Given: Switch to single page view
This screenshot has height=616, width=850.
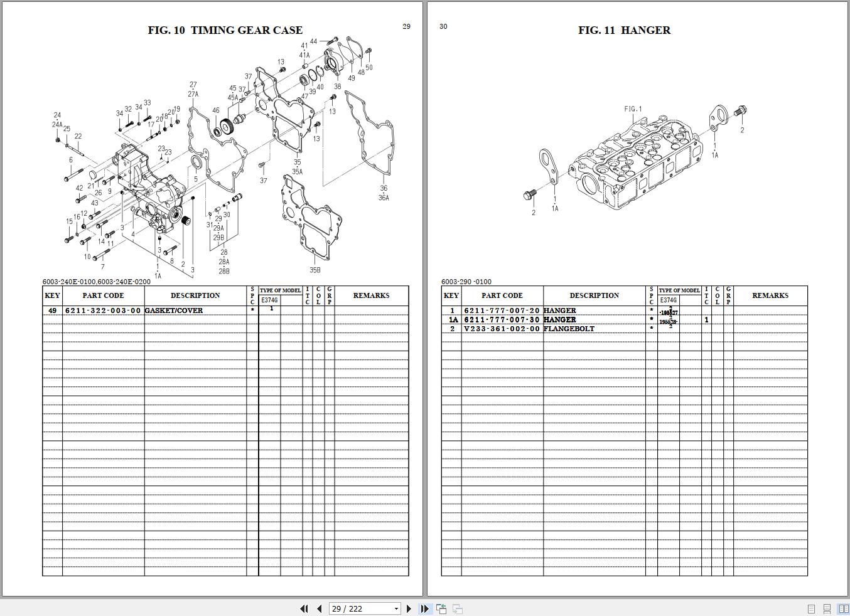Looking at the screenshot, I should 811,609.
